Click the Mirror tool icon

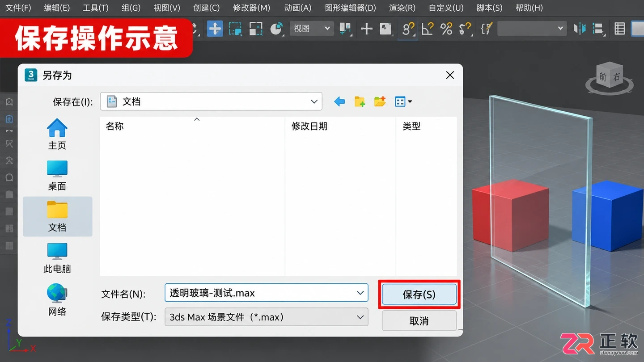580,29
